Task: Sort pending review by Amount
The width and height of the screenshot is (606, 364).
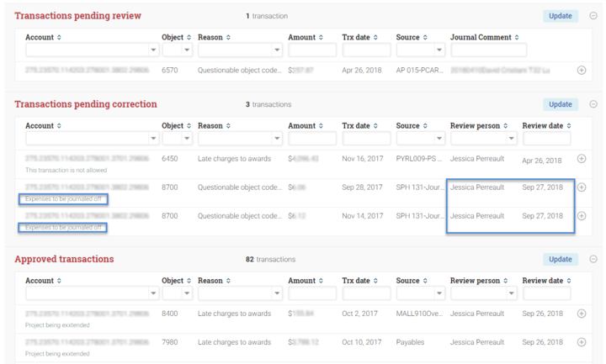Action: click(x=322, y=38)
